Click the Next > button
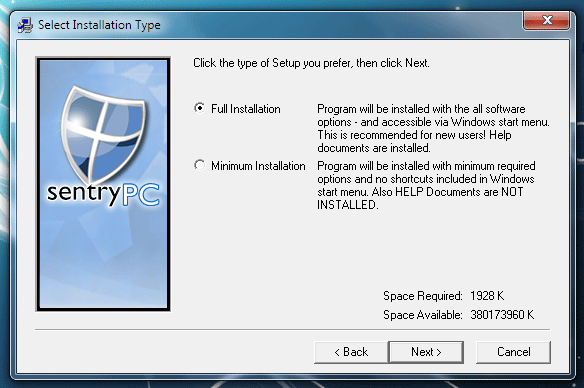The width and height of the screenshot is (584, 388). [426, 352]
